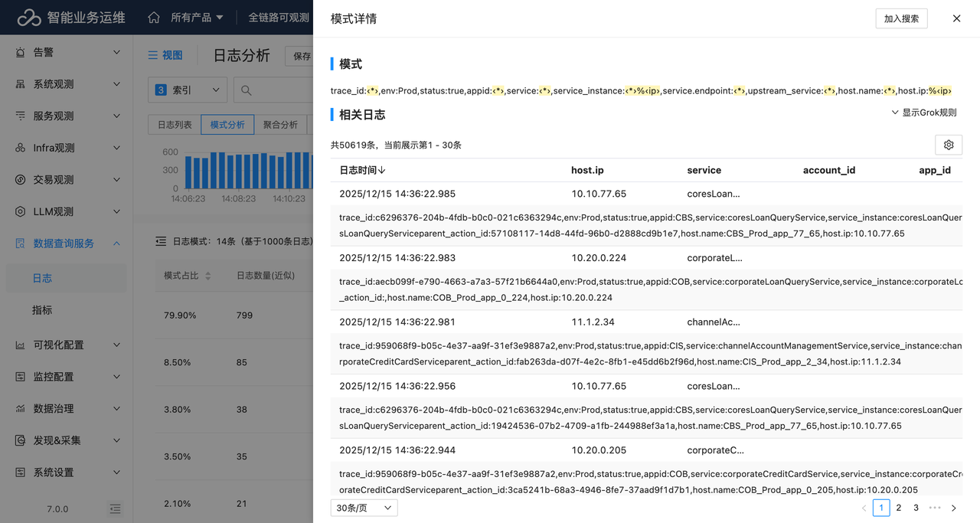This screenshot has height=523, width=980.
Task: Open the 所有产品 dropdown menu
Action: 197,17
